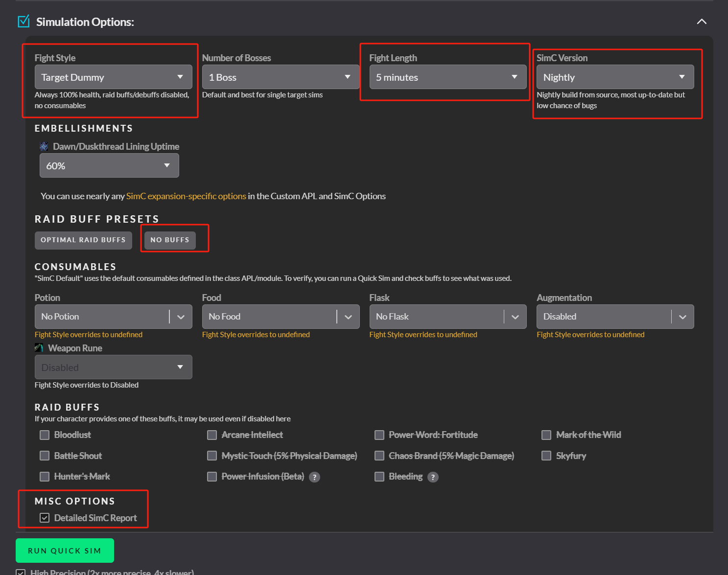Open the Fight Length dropdown
Viewport: 728px width, 575px height.
click(x=447, y=77)
